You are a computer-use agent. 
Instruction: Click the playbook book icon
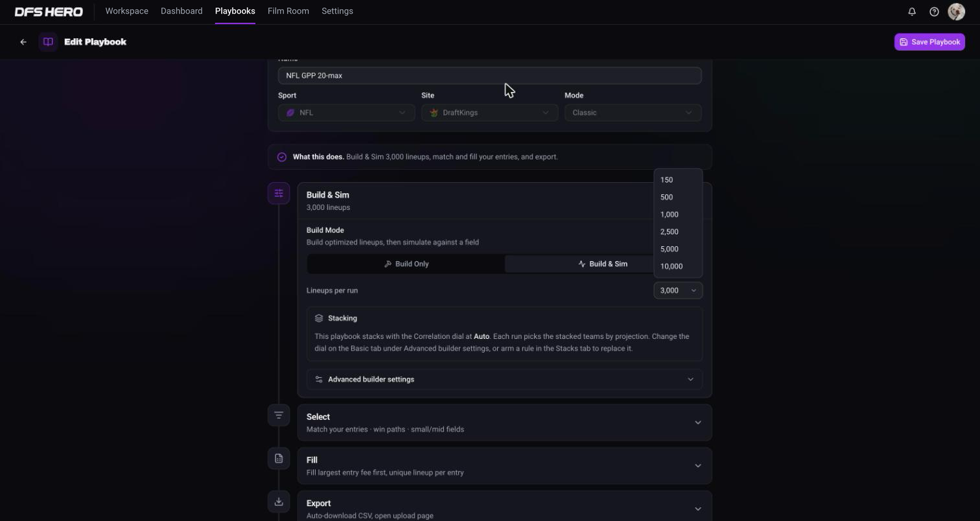click(x=48, y=42)
